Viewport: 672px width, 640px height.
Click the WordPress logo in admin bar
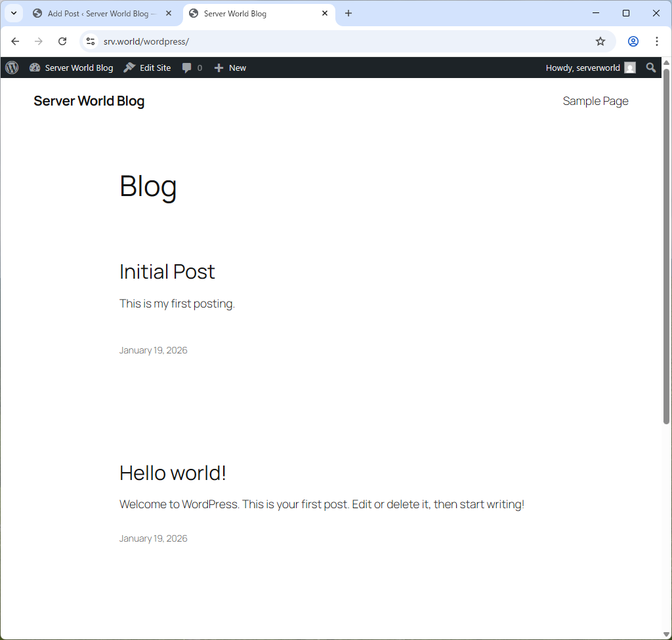coord(11,68)
